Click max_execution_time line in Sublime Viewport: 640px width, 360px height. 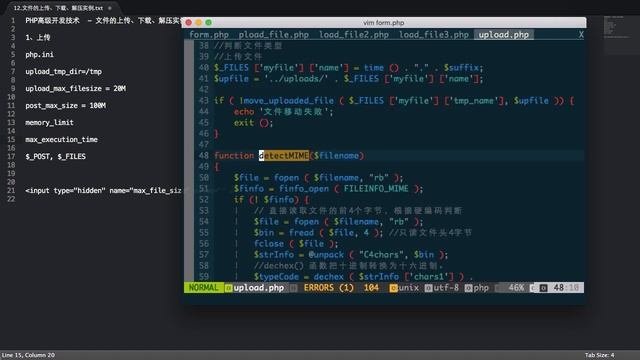coord(61,140)
